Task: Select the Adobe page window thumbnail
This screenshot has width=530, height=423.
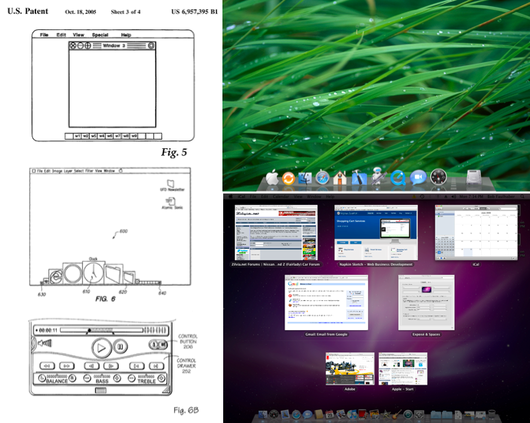Action: 350,369
